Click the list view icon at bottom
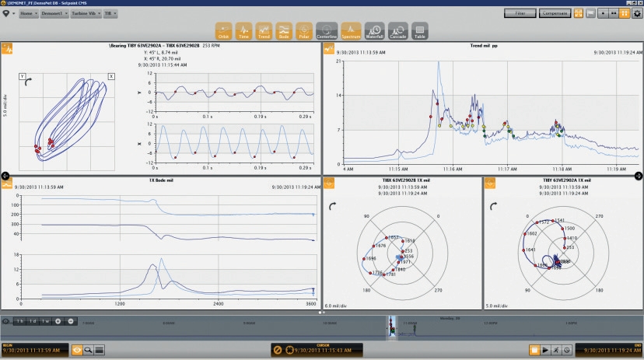The width and height of the screenshot is (644, 360). (99, 350)
